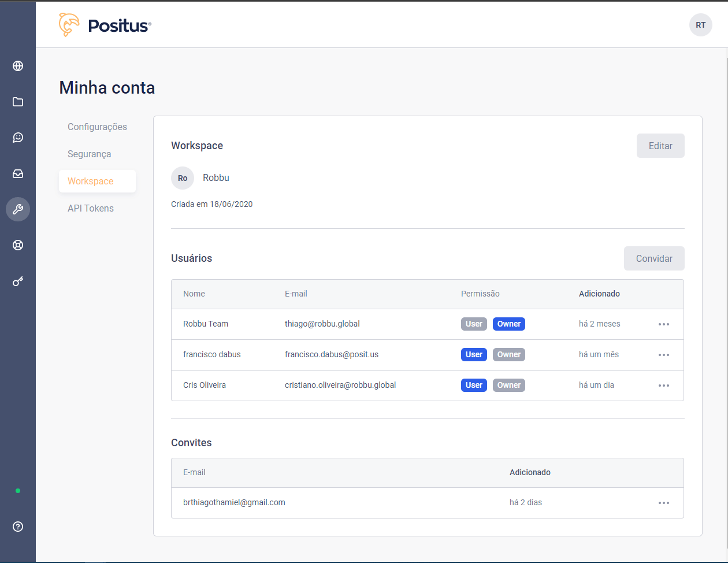Click the Nome column header
The height and width of the screenshot is (563, 728).
(194, 294)
